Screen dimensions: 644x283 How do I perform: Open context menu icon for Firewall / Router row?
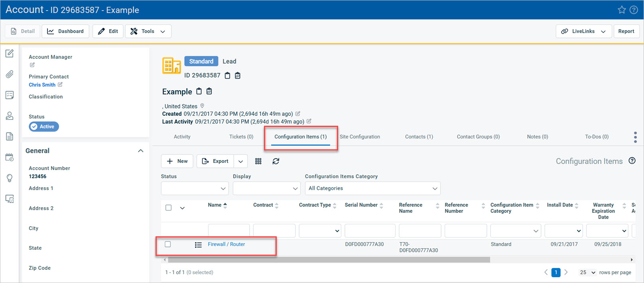(x=198, y=245)
